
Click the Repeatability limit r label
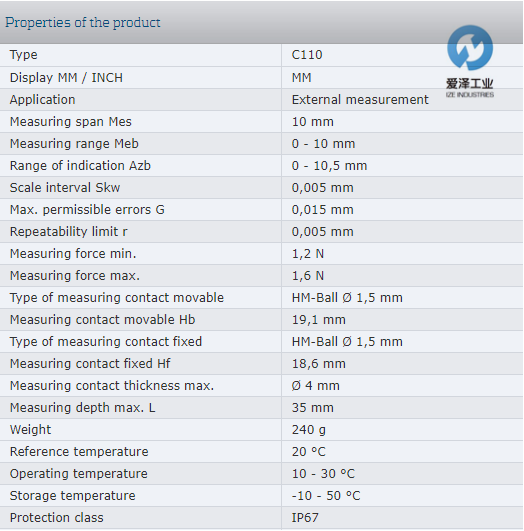68,232
